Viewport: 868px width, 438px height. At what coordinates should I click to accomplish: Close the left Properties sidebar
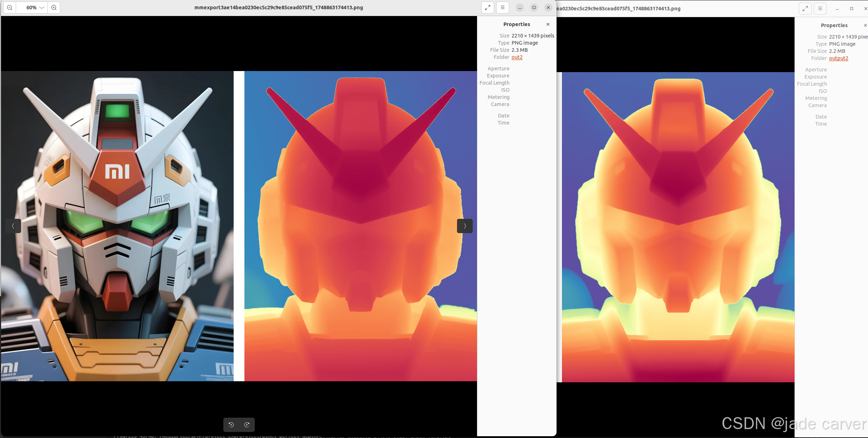[548, 24]
